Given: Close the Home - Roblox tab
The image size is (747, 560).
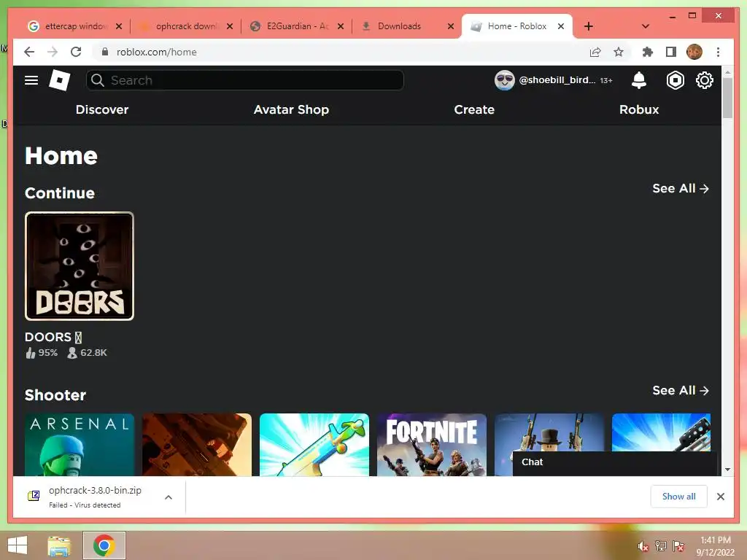Looking at the screenshot, I should tap(561, 26).
